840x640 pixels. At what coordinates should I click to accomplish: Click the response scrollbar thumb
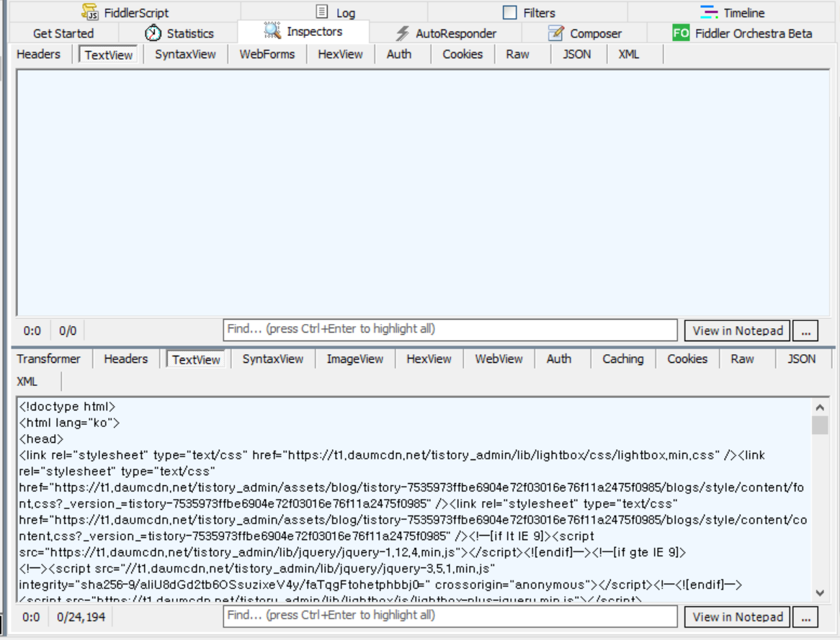(820, 425)
